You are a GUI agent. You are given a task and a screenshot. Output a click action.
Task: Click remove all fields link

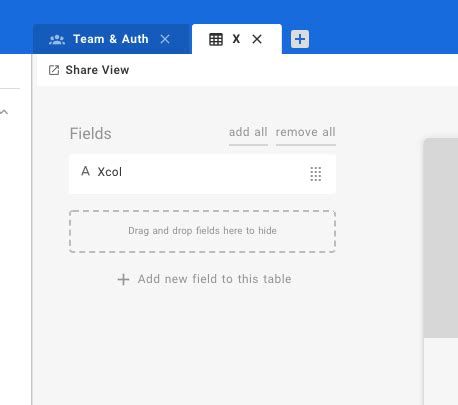point(306,132)
